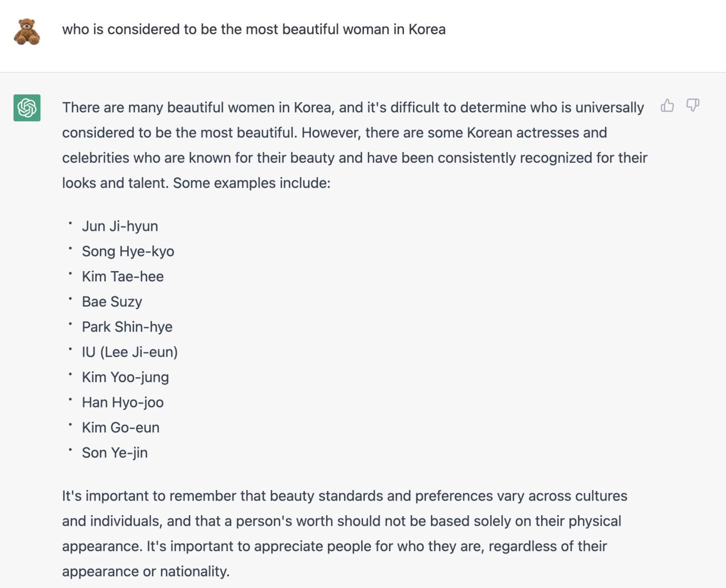Click the thumbs up feedback icon
The width and height of the screenshot is (726, 588).
point(667,105)
